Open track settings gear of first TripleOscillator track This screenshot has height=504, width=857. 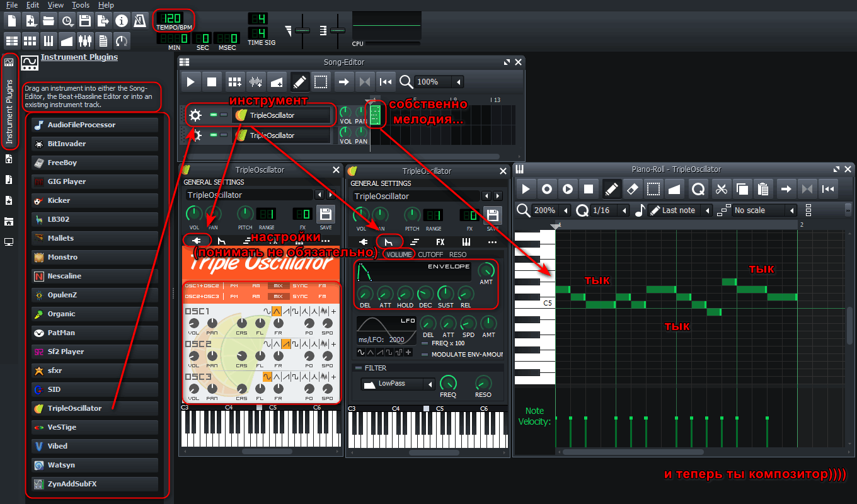[195, 115]
